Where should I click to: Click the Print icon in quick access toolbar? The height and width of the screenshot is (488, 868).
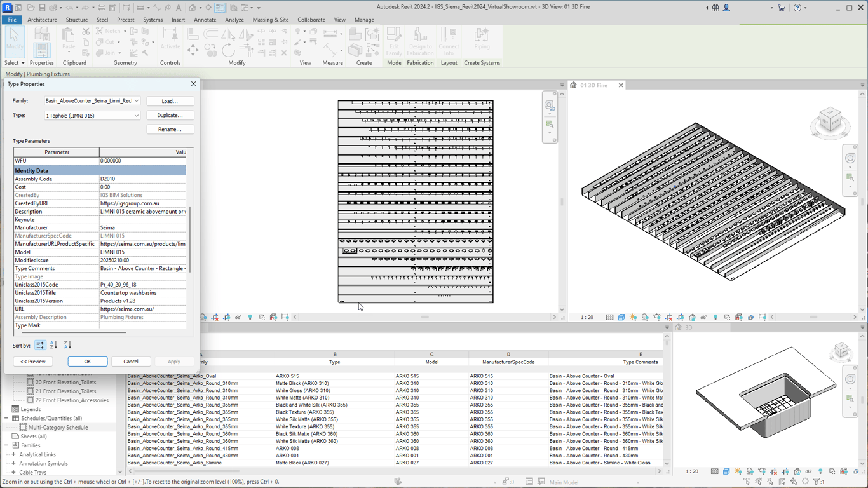(x=102, y=8)
